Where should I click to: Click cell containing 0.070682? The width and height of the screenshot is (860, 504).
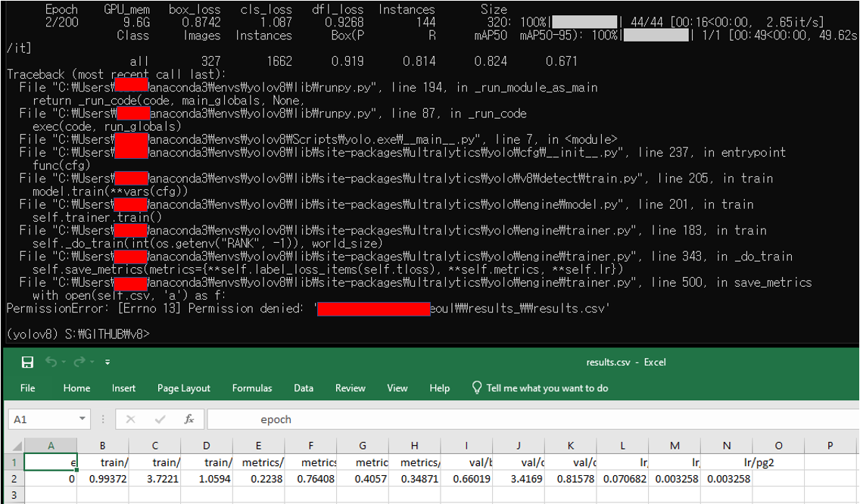pyautogui.click(x=622, y=479)
